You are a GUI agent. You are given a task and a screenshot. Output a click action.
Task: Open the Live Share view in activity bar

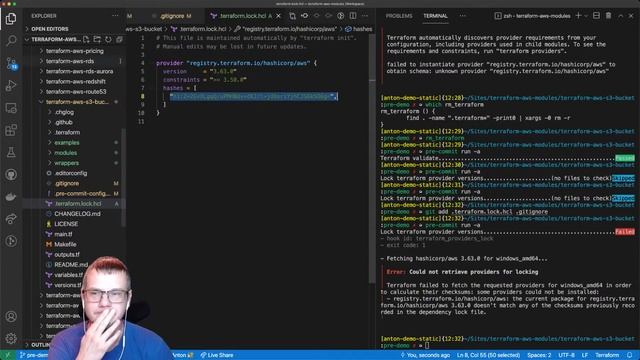11,219
